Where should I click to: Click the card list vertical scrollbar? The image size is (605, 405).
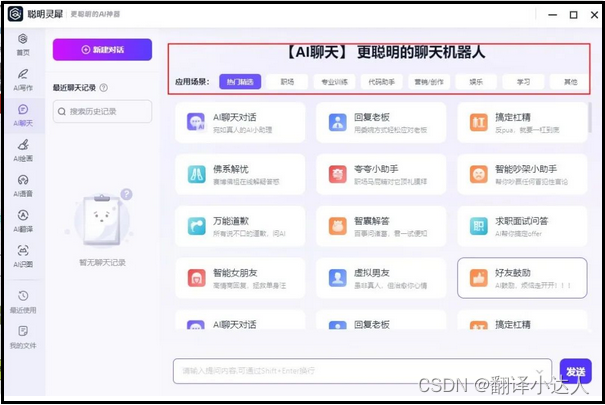coord(590,118)
